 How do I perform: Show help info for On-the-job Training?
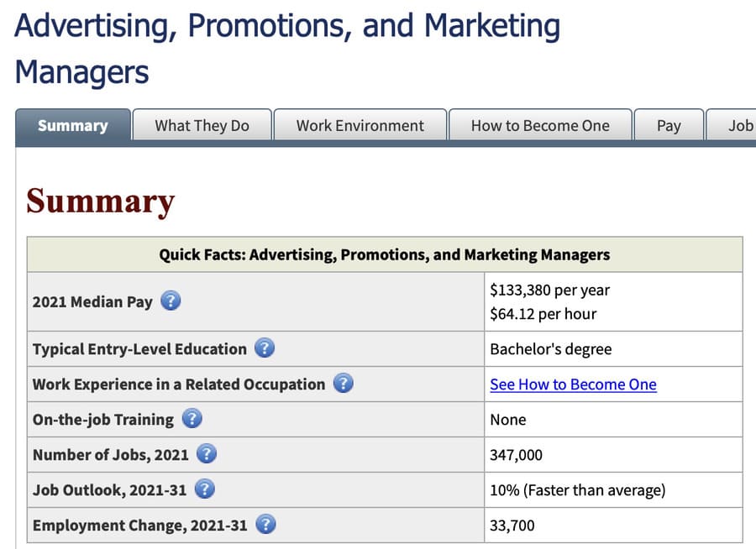pyautogui.click(x=192, y=419)
